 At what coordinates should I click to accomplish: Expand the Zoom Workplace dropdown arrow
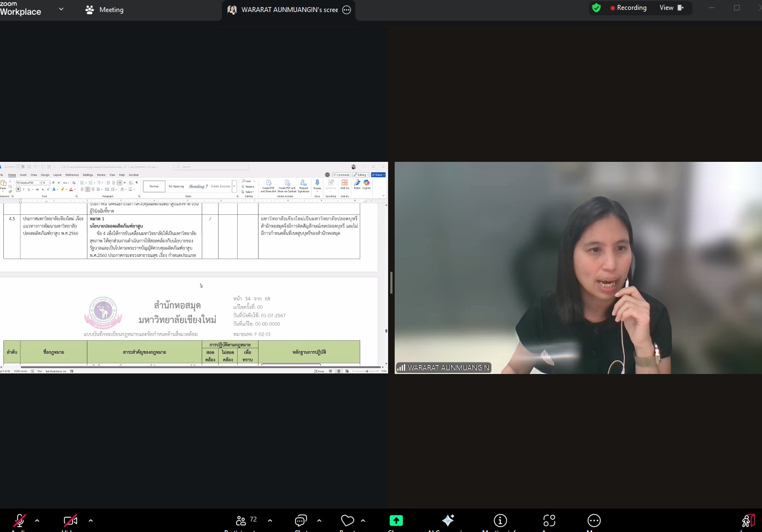[61, 9]
